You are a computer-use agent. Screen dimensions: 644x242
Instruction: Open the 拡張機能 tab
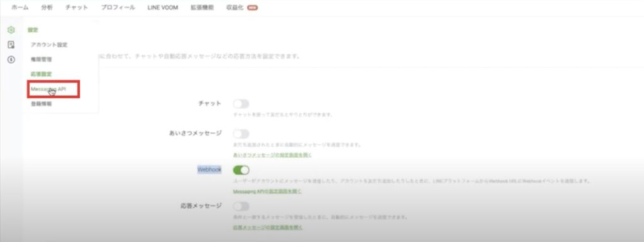pyautogui.click(x=202, y=8)
